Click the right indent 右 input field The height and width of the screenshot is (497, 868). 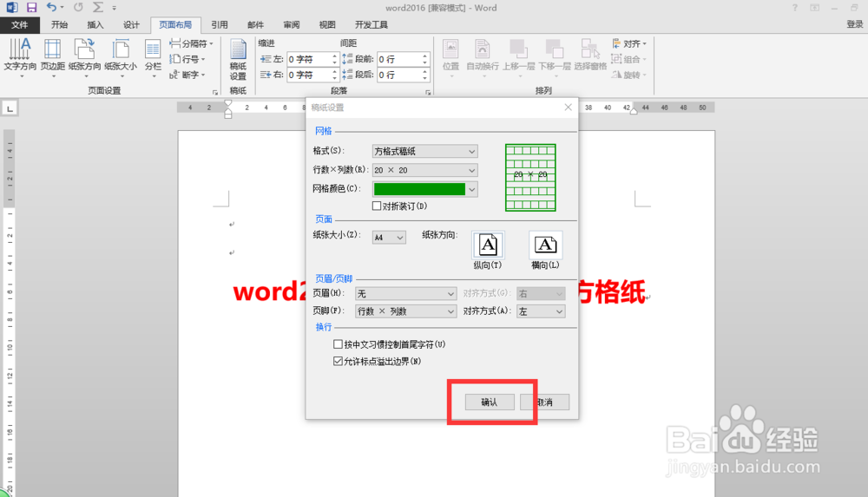point(308,75)
